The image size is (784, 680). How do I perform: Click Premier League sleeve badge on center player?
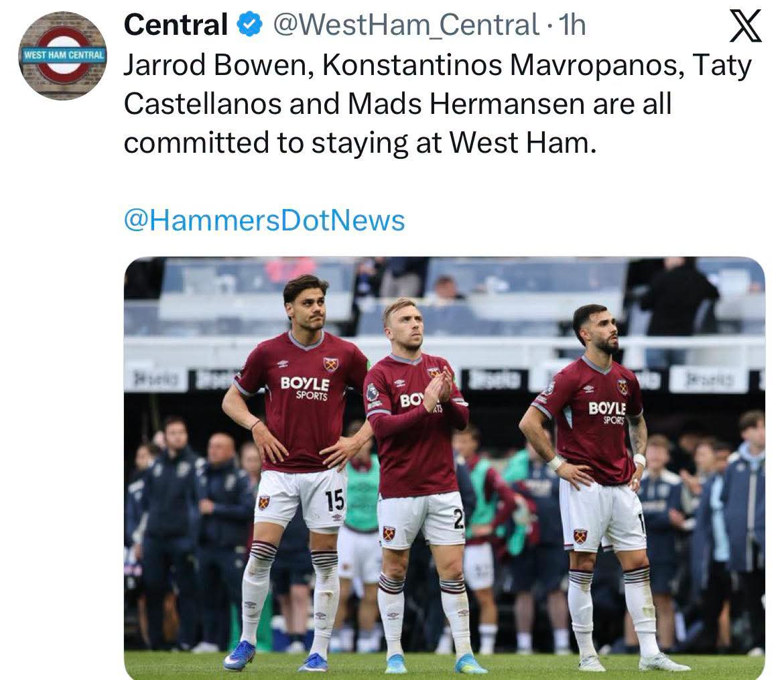(x=372, y=392)
